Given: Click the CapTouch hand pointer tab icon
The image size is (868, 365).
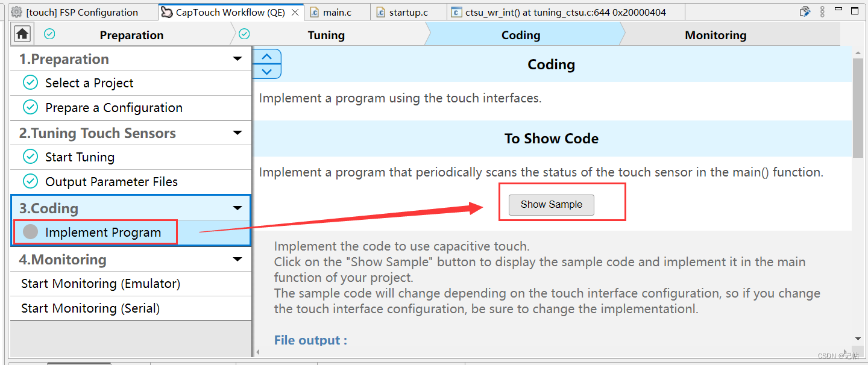Looking at the screenshot, I should click(166, 12).
